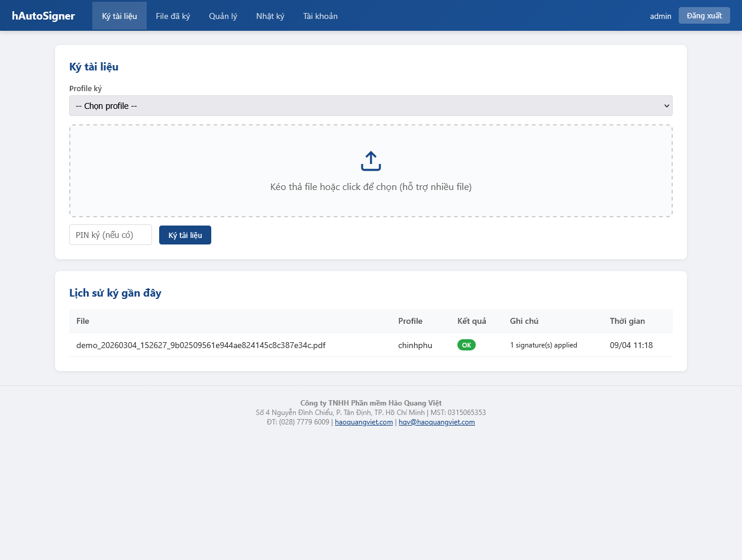Click the PIN ký input field
Image resolution: width=742 pixels, height=560 pixels.
(x=111, y=235)
